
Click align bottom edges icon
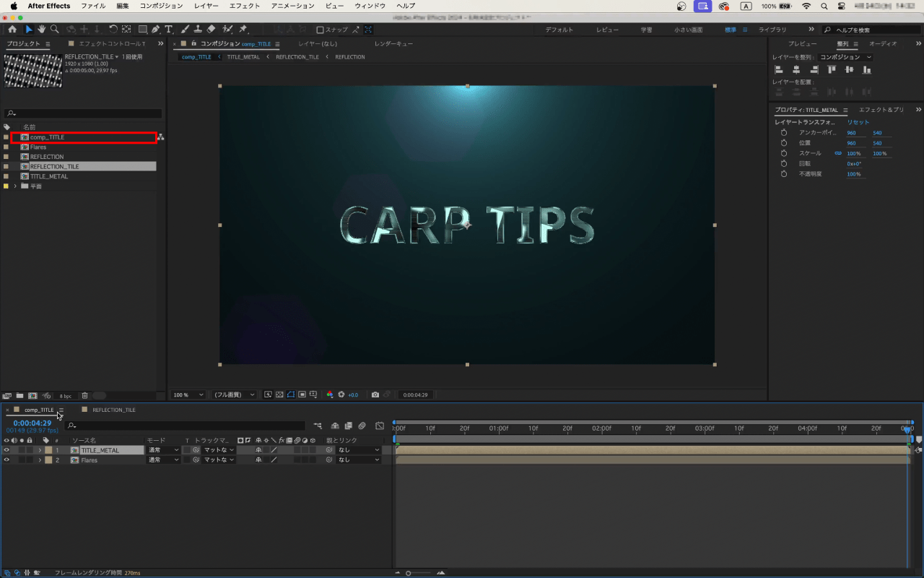[x=866, y=70]
